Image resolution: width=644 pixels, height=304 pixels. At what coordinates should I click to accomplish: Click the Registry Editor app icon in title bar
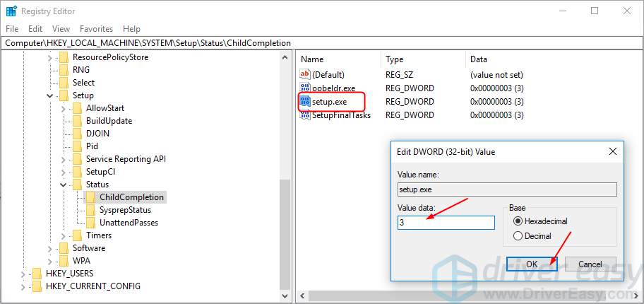coord(11,11)
